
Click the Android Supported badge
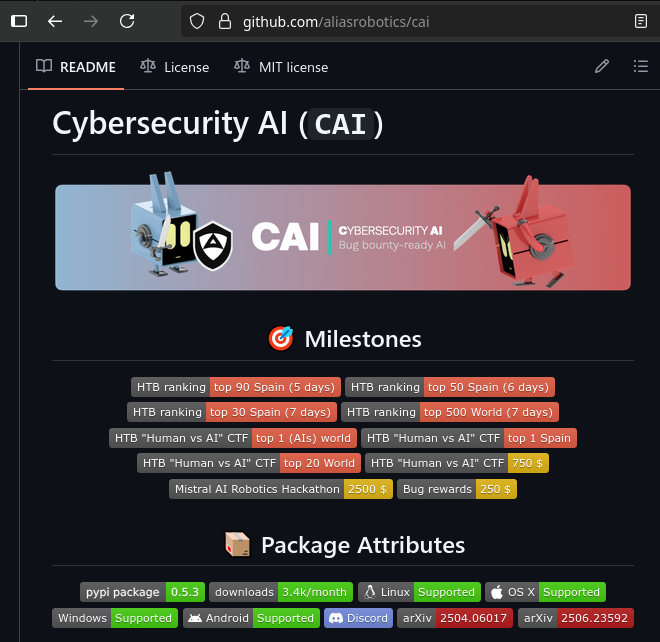click(x=251, y=618)
